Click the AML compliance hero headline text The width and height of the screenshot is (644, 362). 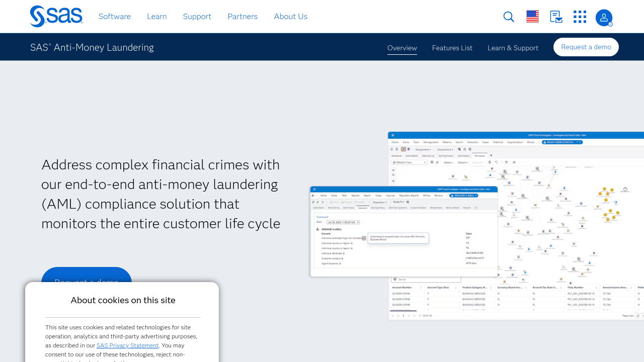tap(161, 194)
